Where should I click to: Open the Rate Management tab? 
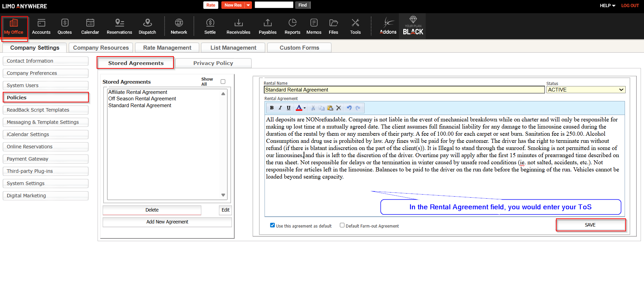coord(167,48)
